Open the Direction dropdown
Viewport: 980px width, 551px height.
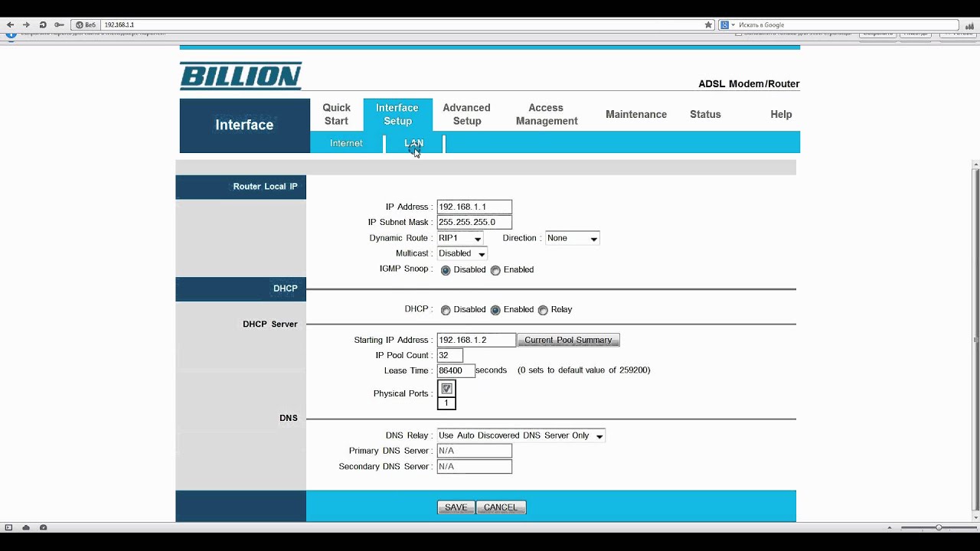(x=572, y=238)
